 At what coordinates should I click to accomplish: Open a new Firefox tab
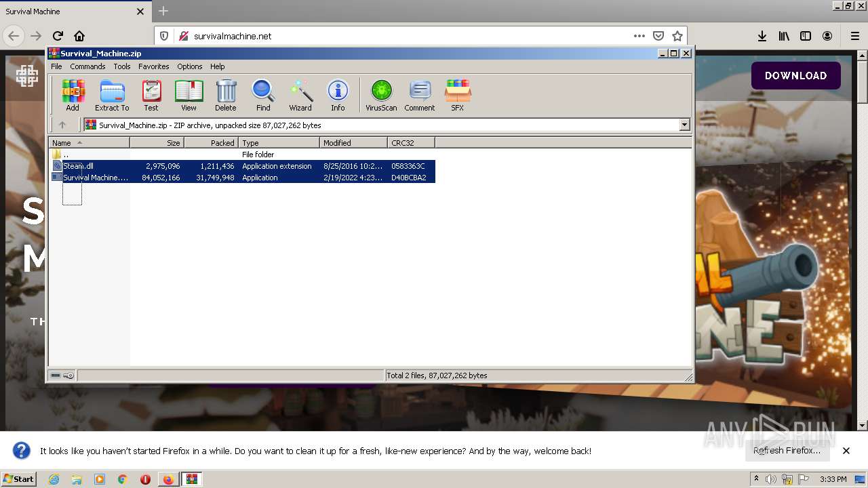(163, 12)
